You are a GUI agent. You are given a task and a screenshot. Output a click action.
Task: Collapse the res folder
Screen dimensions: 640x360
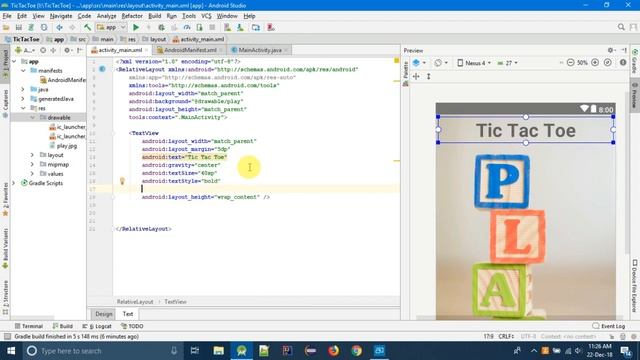(23, 108)
